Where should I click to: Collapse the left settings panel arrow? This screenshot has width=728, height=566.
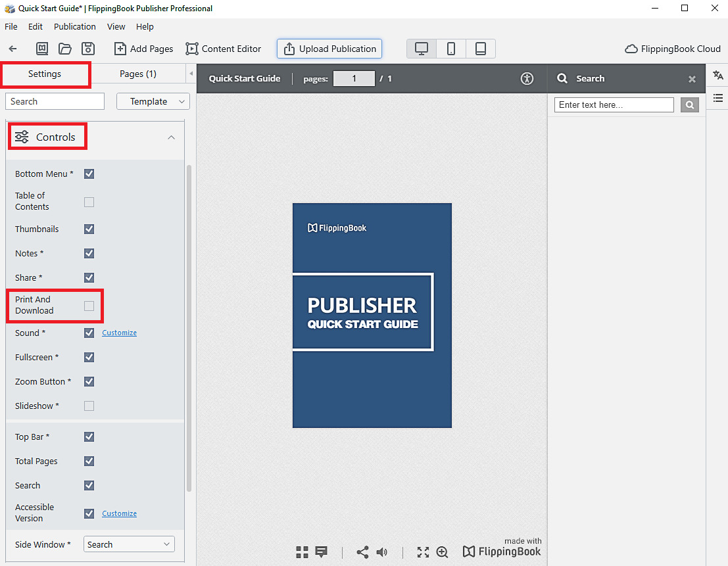[x=191, y=74]
